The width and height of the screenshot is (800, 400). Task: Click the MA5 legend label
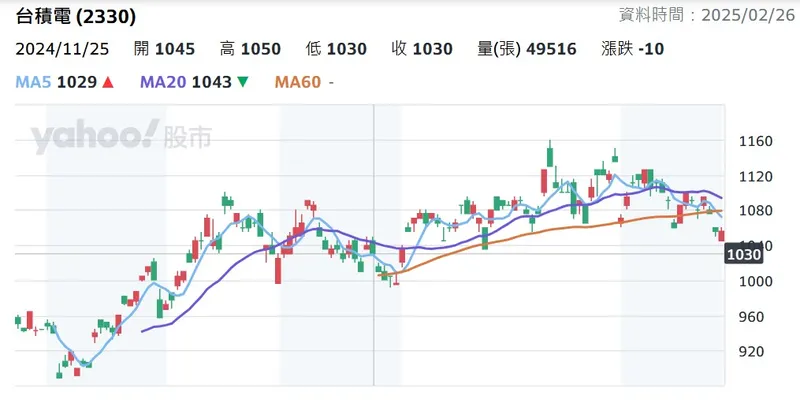tap(34, 82)
